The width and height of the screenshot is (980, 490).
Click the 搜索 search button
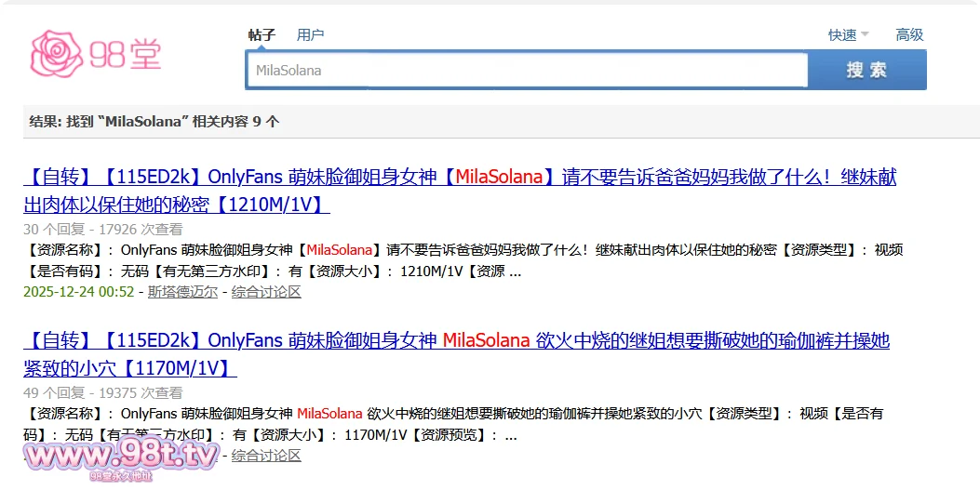coord(866,70)
